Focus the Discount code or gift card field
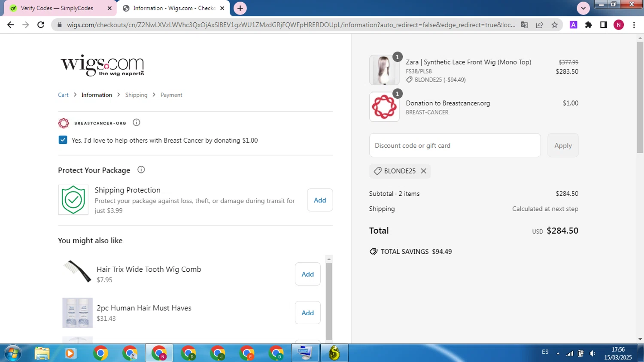 455,145
